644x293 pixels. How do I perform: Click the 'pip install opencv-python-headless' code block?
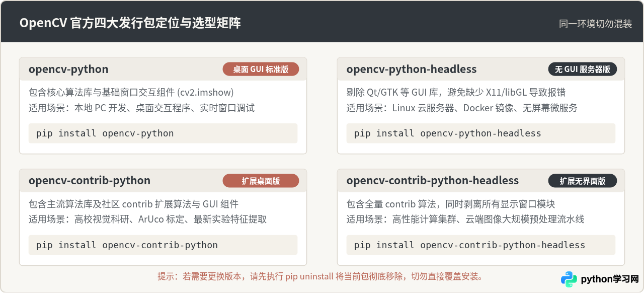pos(481,133)
